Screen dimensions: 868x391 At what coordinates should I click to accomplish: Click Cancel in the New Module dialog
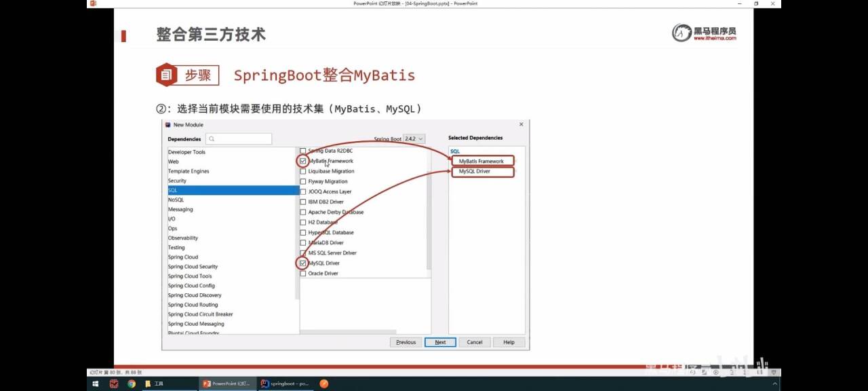coord(475,342)
